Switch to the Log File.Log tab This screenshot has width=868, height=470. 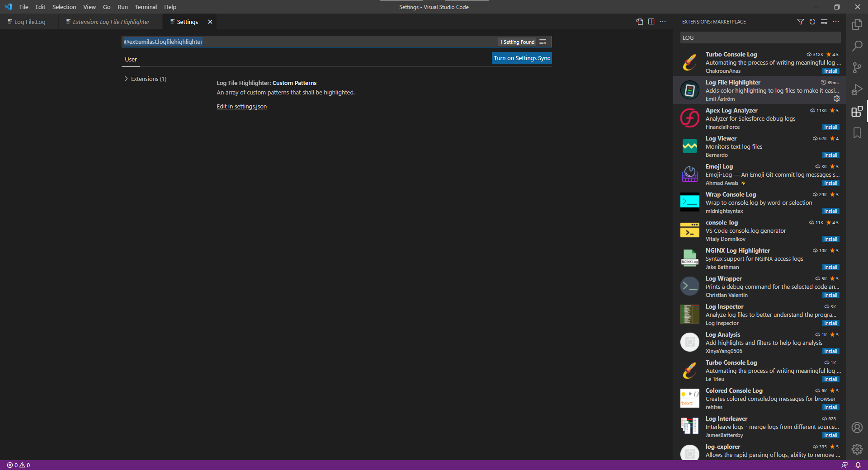(29, 22)
